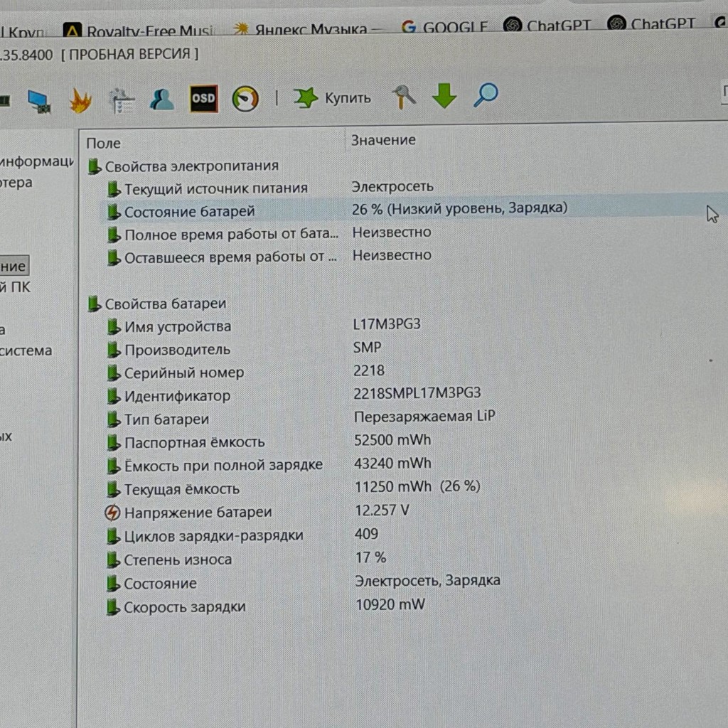Viewport: 728px width, 728px height.
Task: Select the Тип батареи row
Action: pos(301,418)
